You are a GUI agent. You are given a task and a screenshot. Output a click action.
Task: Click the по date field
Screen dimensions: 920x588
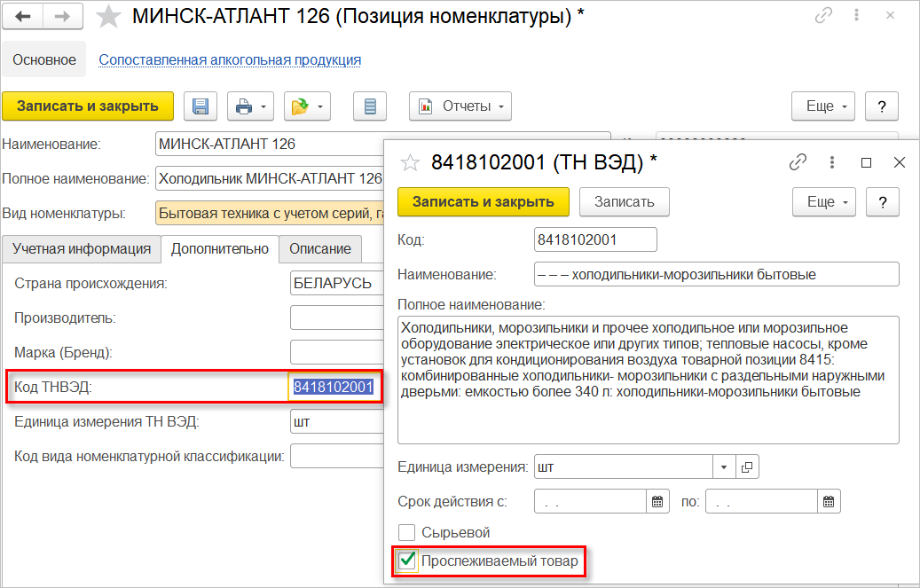click(761, 502)
